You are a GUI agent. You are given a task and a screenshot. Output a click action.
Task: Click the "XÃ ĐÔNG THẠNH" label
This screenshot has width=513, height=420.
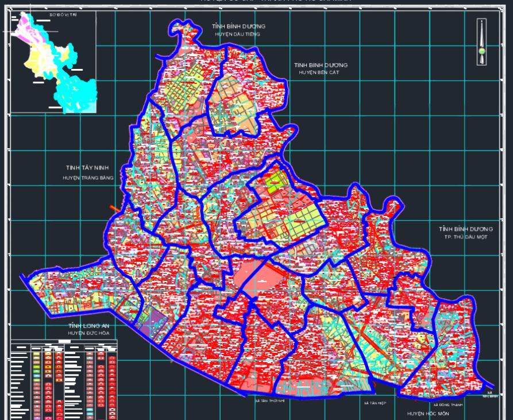[x=448, y=405]
